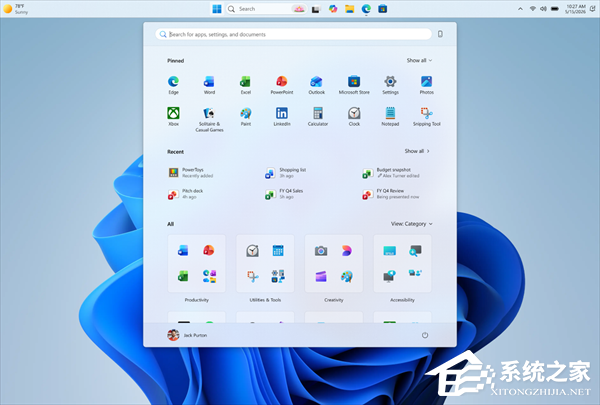Launch the Photos pinned app
600x405 pixels.
tap(426, 85)
